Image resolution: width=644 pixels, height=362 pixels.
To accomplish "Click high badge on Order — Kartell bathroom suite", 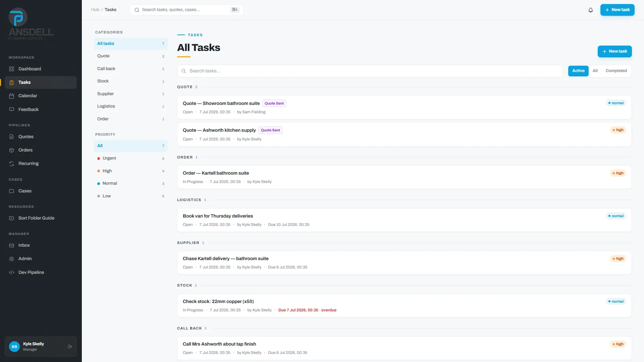I will (618, 173).
